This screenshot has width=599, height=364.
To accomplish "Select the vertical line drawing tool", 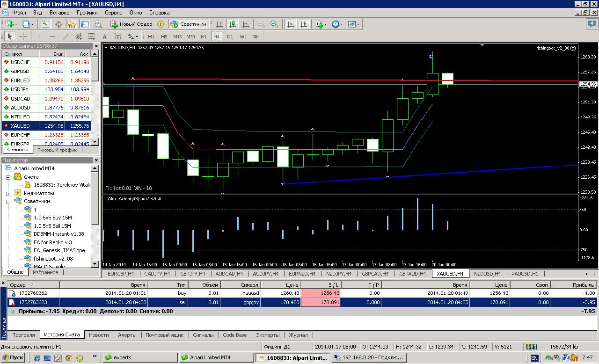I will (39, 36).
